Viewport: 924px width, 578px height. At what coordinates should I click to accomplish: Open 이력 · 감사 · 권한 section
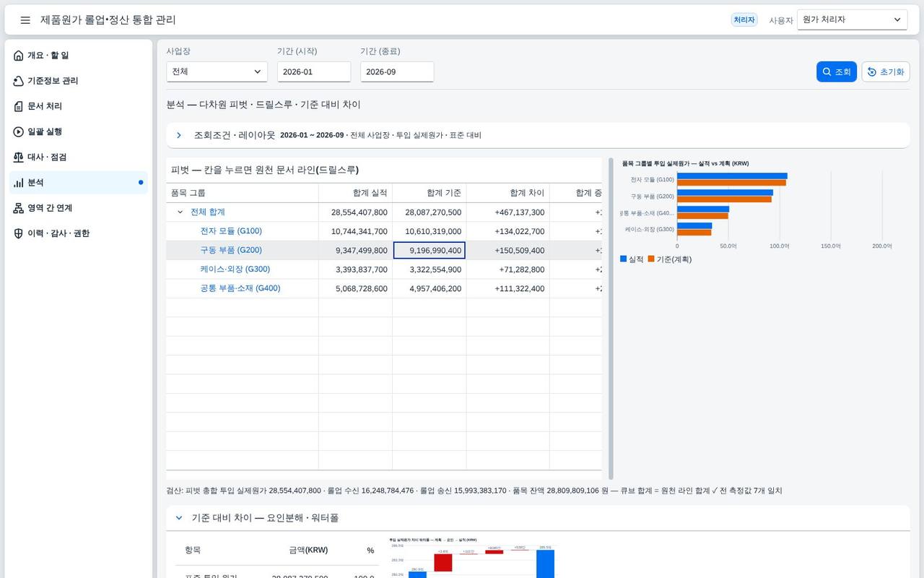pos(79,233)
